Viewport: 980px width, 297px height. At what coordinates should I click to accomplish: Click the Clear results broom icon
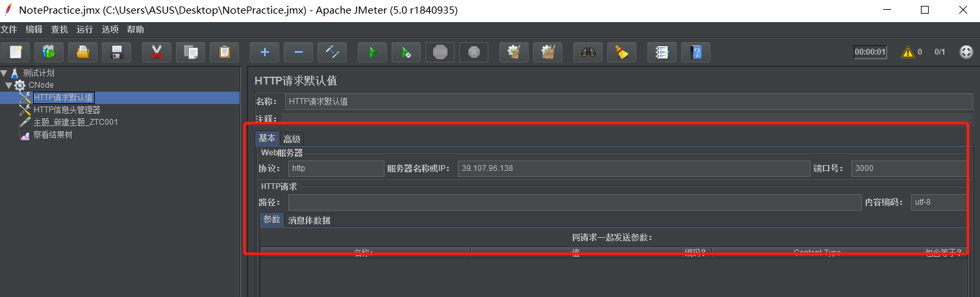514,52
